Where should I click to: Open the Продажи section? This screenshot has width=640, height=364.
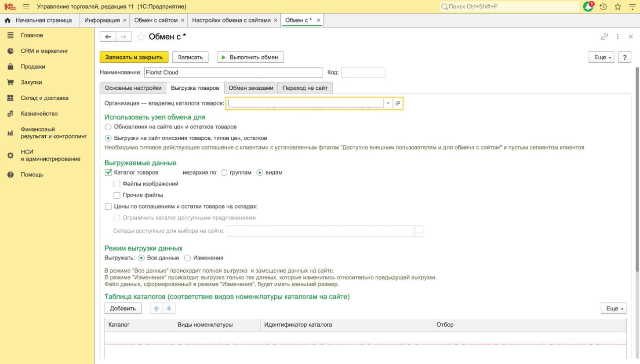coord(33,67)
